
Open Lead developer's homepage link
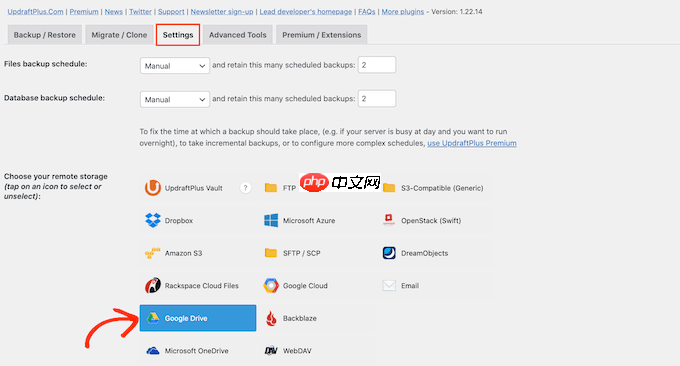(306, 12)
